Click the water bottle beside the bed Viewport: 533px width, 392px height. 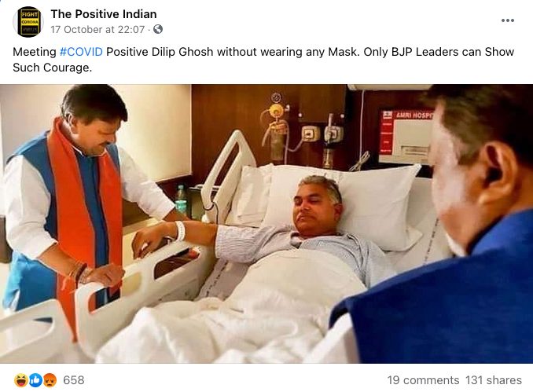pos(181,200)
